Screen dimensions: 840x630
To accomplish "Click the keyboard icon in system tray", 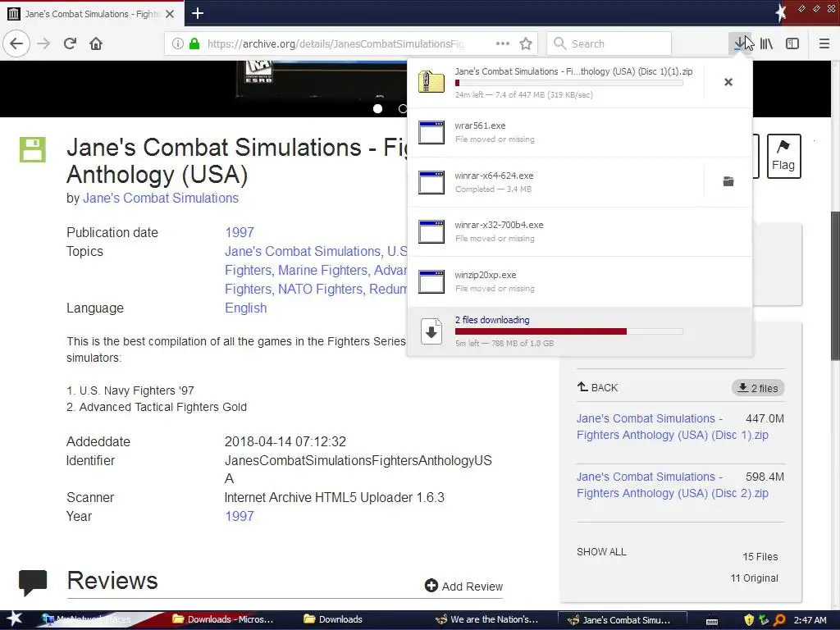I will click(x=712, y=620).
